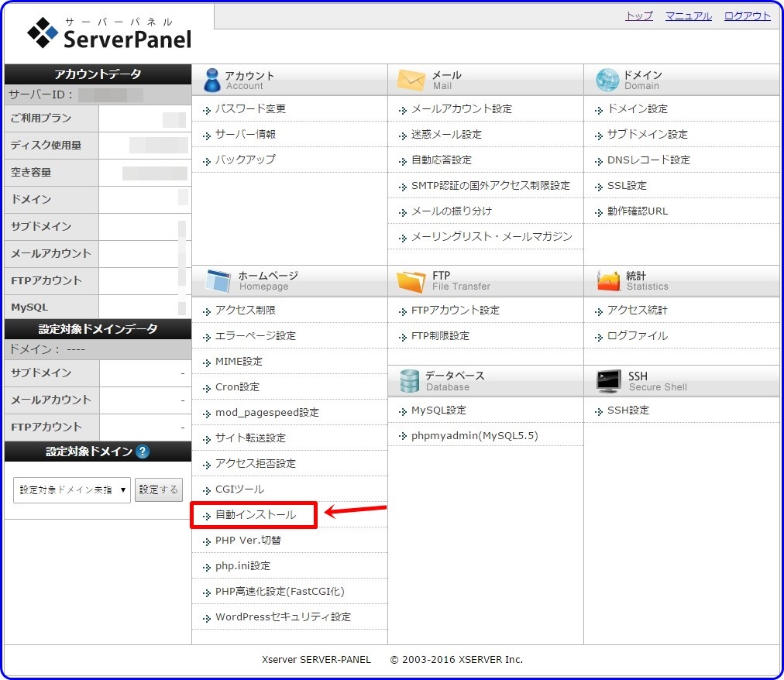Open the マニュアル link
The height and width of the screenshot is (680, 784).
[688, 16]
